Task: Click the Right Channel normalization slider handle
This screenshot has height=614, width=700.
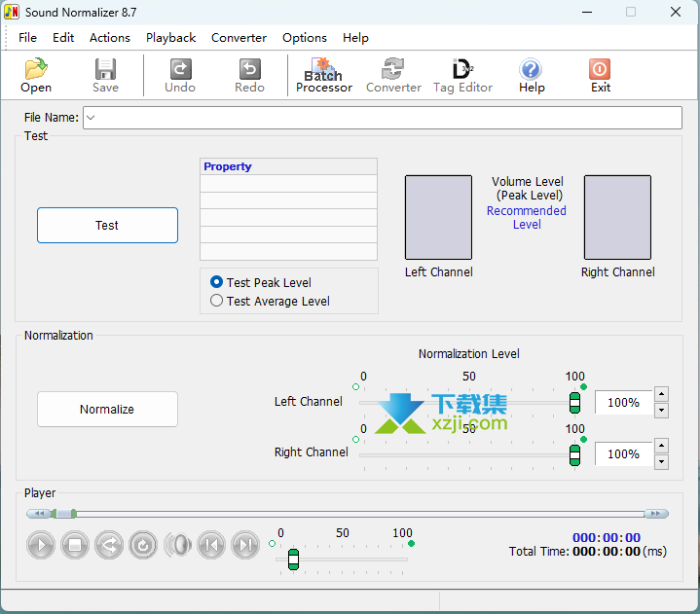Action: click(x=574, y=455)
